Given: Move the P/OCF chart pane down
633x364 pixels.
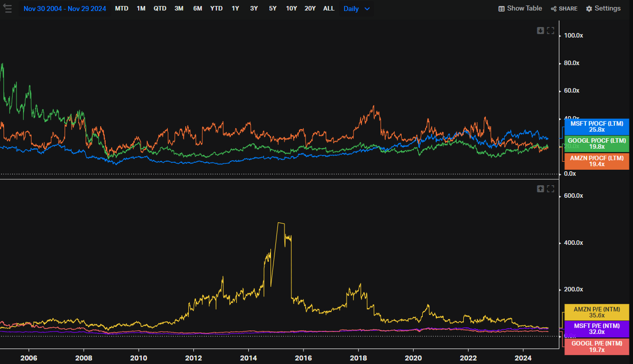Looking at the screenshot, I should [540, 31].
